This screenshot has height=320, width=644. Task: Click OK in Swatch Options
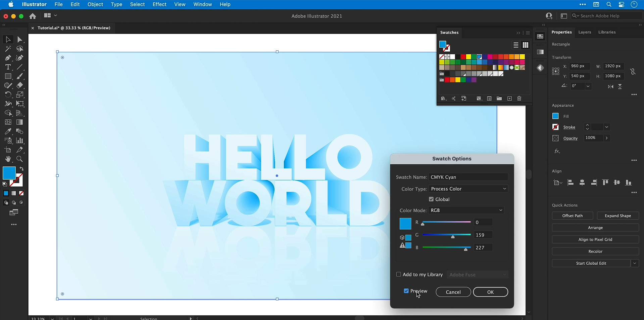coord(490,292)
